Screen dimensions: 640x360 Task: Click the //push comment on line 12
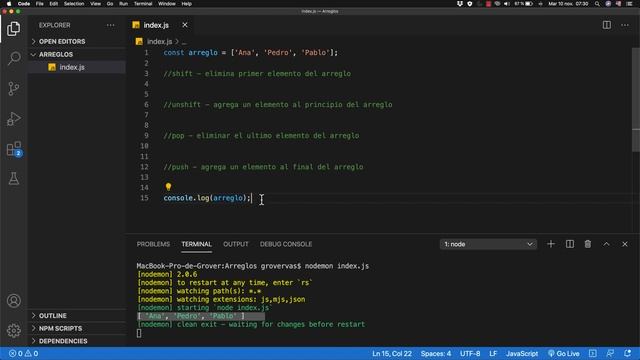coord(263,167)
